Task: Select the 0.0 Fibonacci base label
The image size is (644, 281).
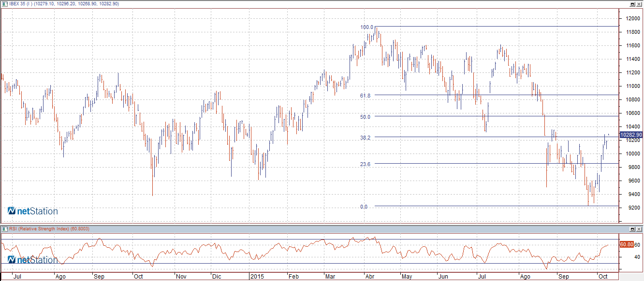Action: pos(364,207)
